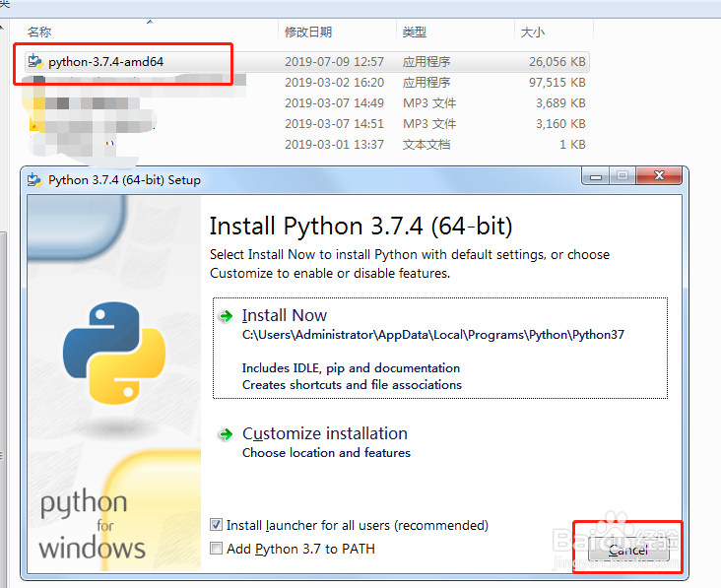Screen dimensions: 721x588
Task: Sort files by the 修改日期 column
Action: click(308, 33)
